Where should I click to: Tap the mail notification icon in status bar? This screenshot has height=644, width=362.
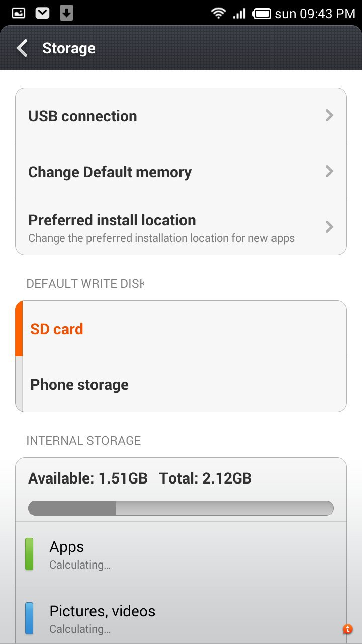click(42, 13)
